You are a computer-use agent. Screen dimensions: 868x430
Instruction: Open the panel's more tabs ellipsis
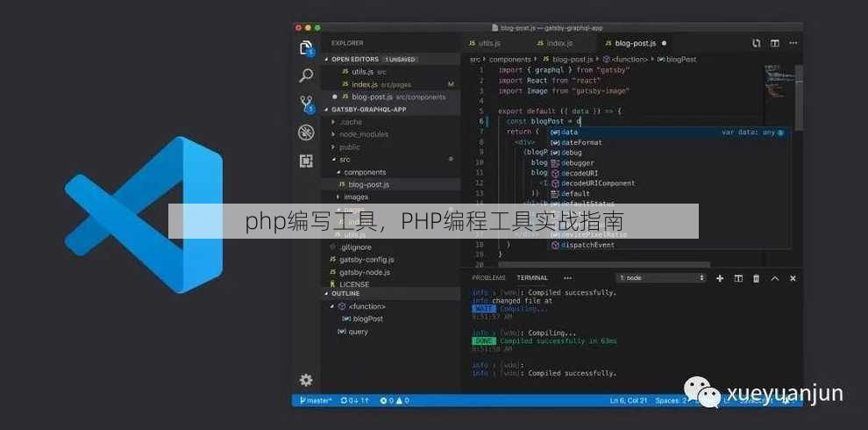pyautogui.click(x=567, y=278)
